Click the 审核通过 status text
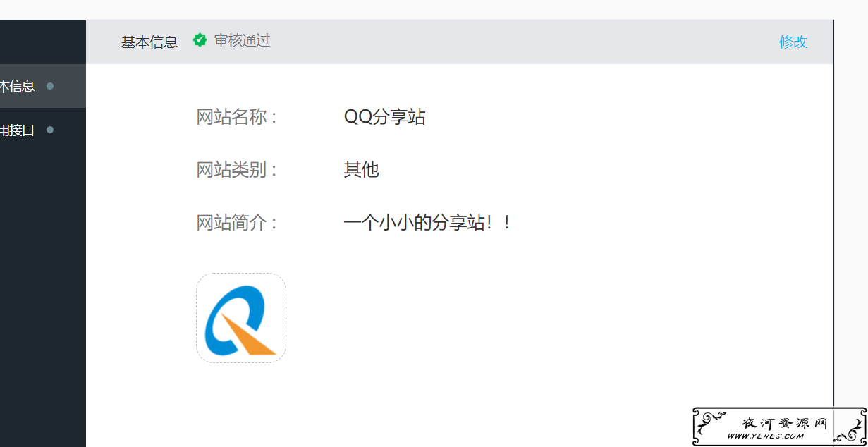 click(242, 41)
